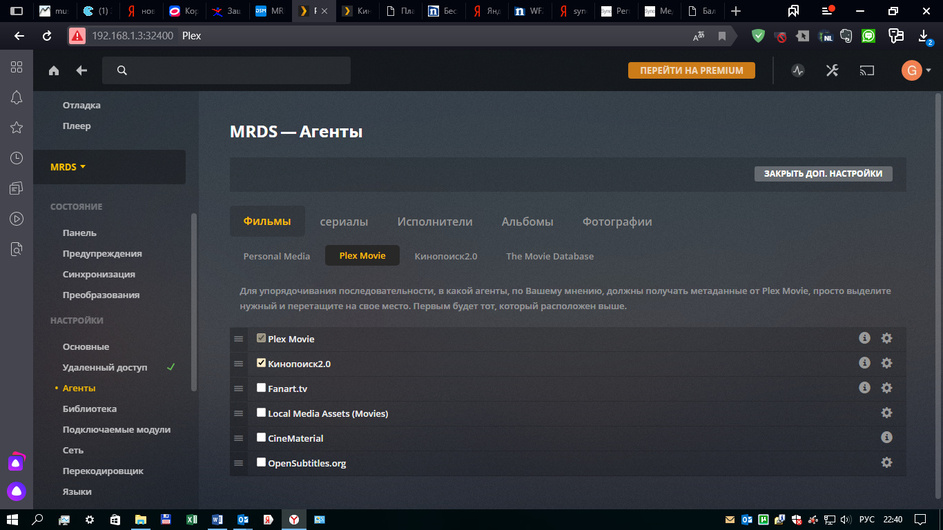This screenshot has height=530, width=943.
Task: Open Панель in sidebar
Action: [79, 233]
